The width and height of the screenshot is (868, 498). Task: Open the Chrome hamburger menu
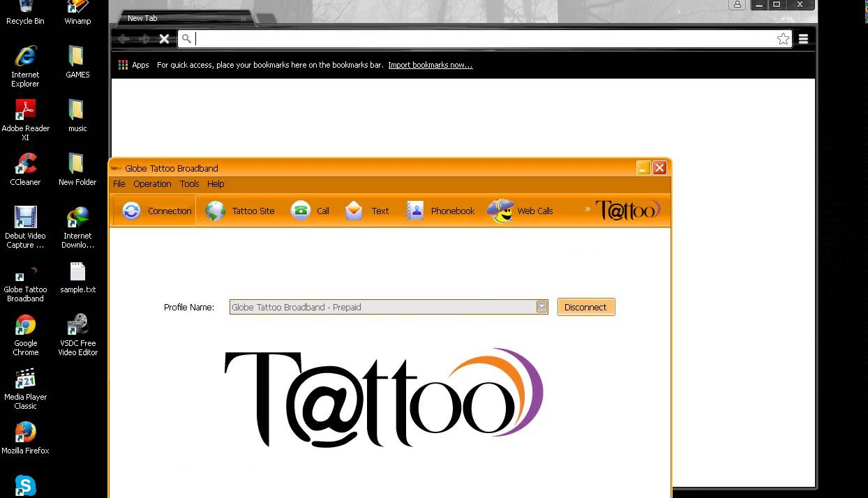[804, 39]
